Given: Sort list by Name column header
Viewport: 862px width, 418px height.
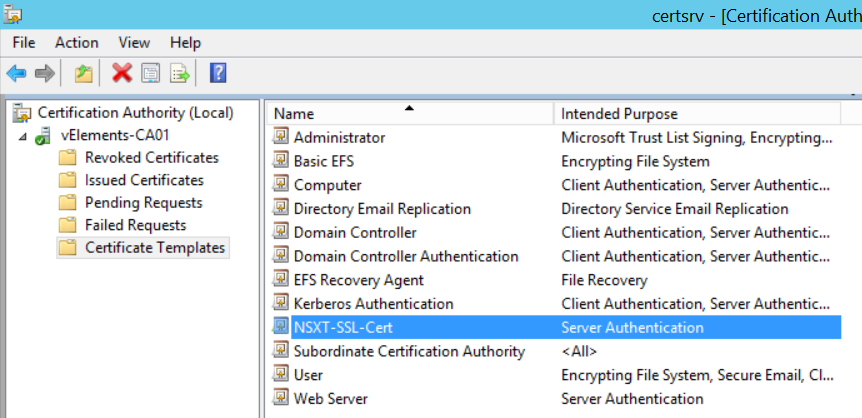Looking at the screenshot, I should [410, 113].
